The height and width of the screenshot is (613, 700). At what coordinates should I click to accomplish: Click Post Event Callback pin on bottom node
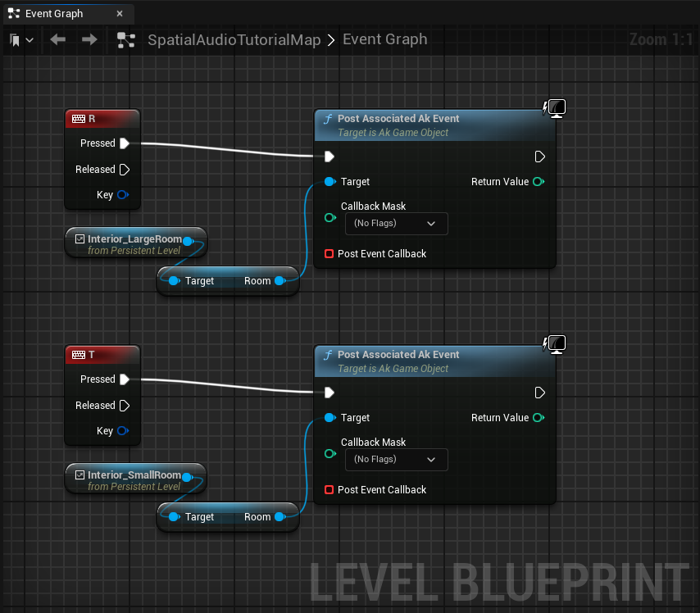[329, 490]
